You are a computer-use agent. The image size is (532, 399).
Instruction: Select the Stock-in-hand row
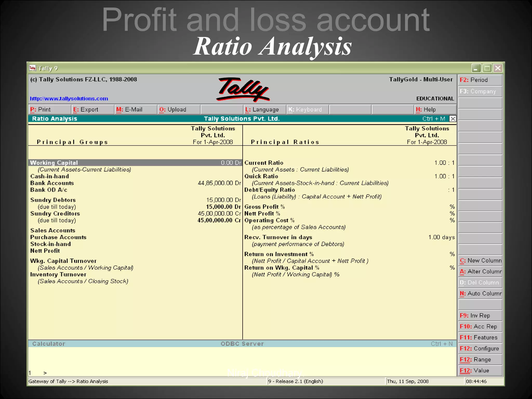click(x=135, y=244)
